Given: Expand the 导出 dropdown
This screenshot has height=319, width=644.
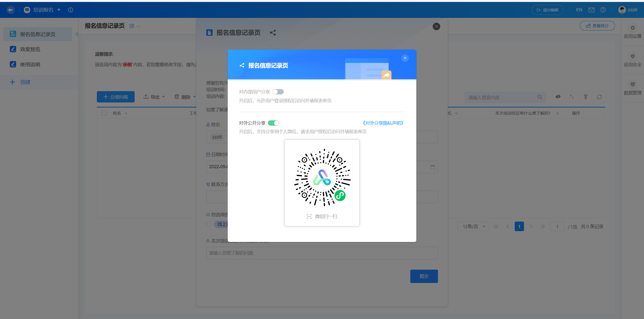Looking at the screenshot, I should [154, 97].
